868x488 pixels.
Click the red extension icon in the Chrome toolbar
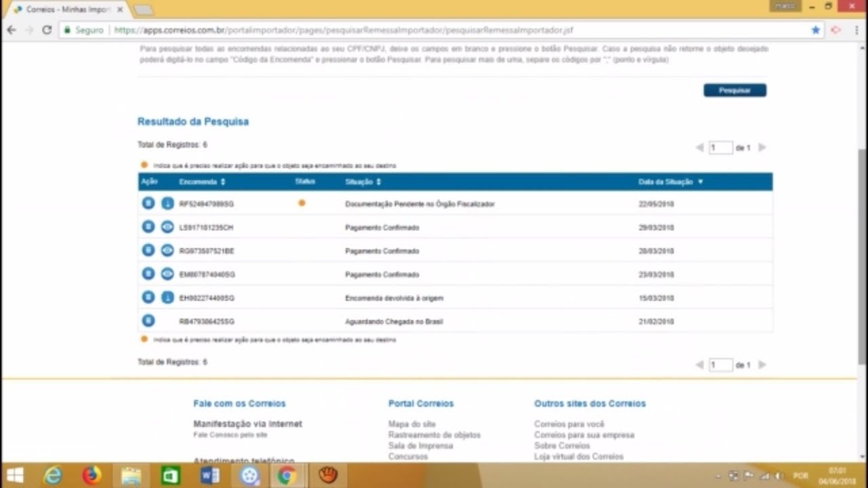click(x=836, y=30)
